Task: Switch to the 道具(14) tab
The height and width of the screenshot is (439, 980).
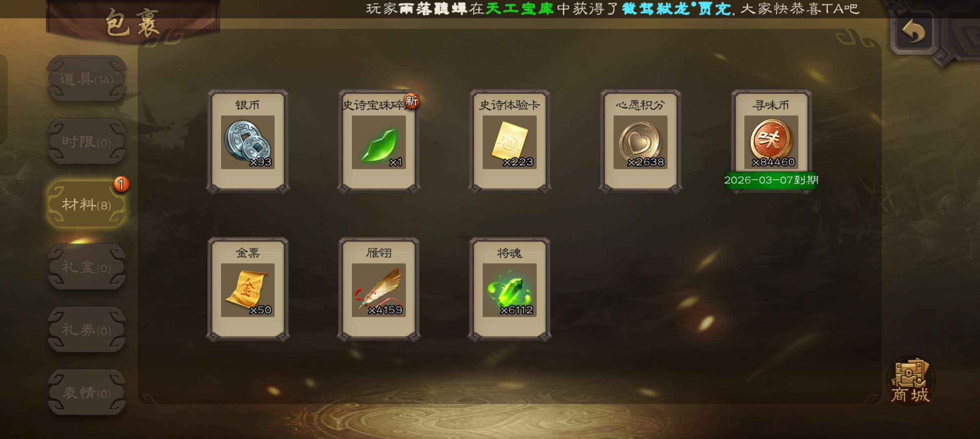Action: [87, 79]
